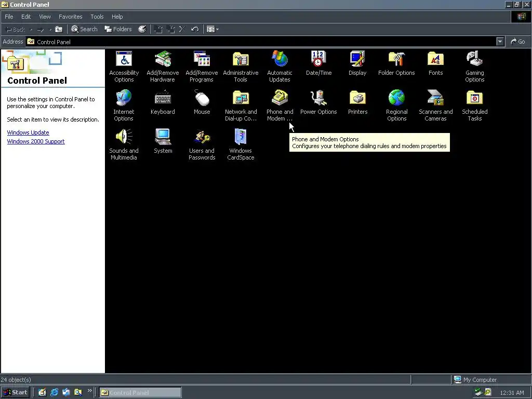Open the Accessibility Options icon

pyautogui.click(x=124, y=66)
